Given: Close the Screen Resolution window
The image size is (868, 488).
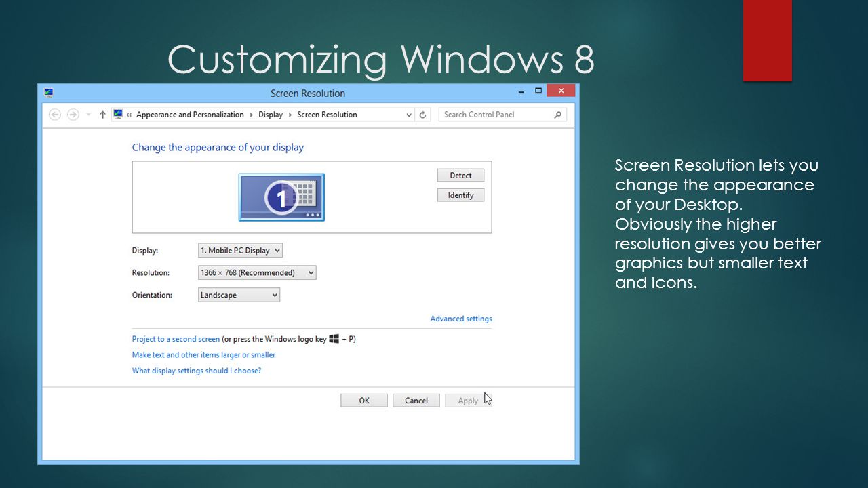Looking at the screenshot, I should (x=561, y=91).
